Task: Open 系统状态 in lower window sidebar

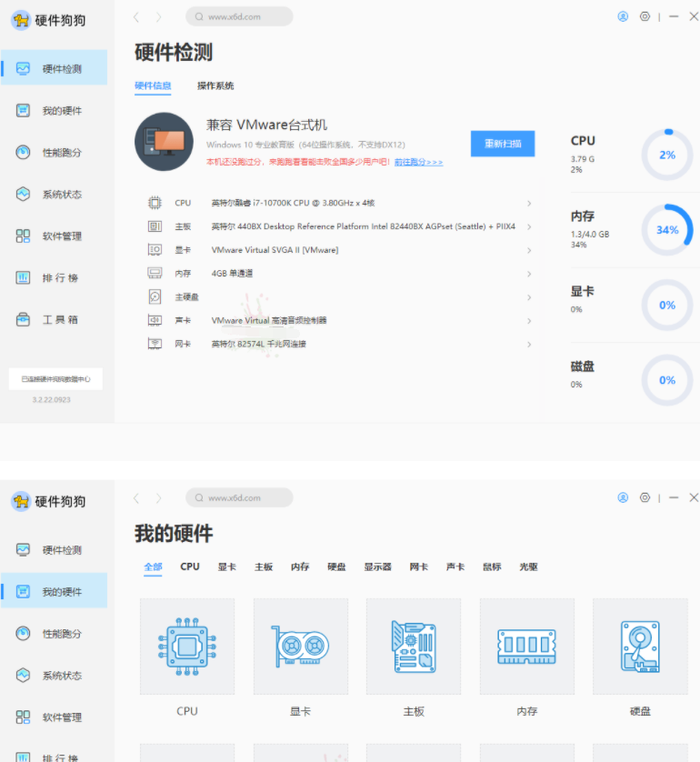Action: (54, 675)
